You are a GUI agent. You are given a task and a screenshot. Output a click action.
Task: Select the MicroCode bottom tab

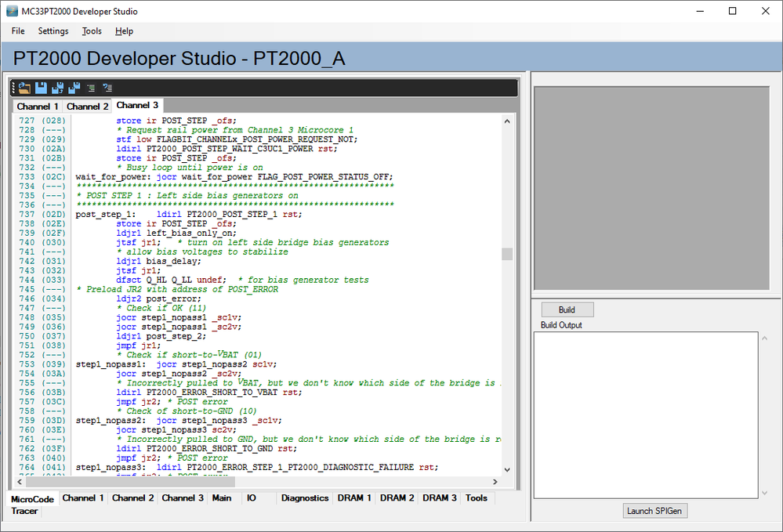tap(32, 499)
